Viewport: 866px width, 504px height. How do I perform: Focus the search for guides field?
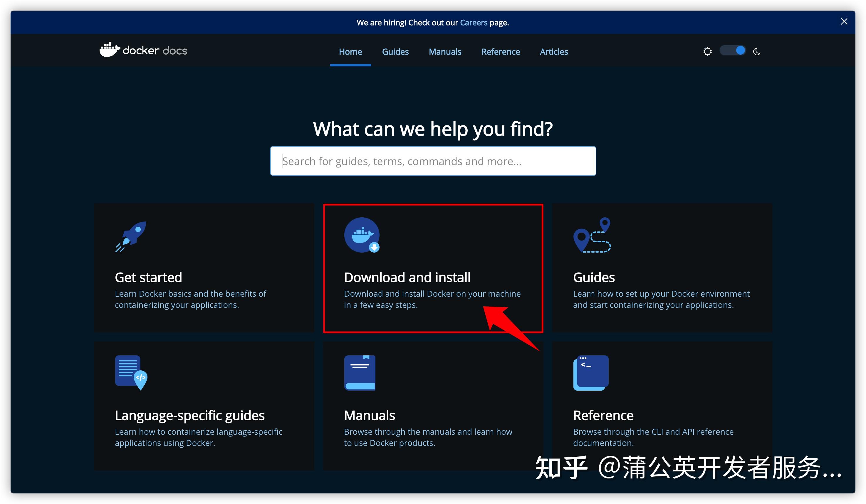(x=433, y=161)
